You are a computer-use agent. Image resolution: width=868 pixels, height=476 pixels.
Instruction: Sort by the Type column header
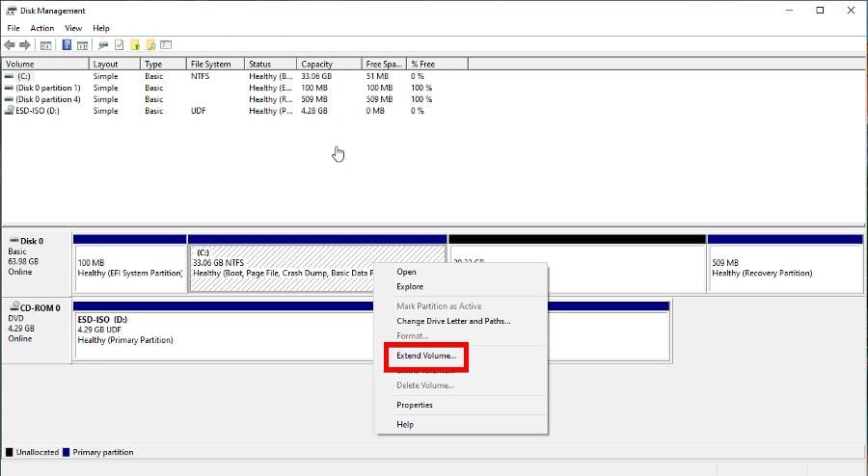pyautogui.click(x=163, y=65)
